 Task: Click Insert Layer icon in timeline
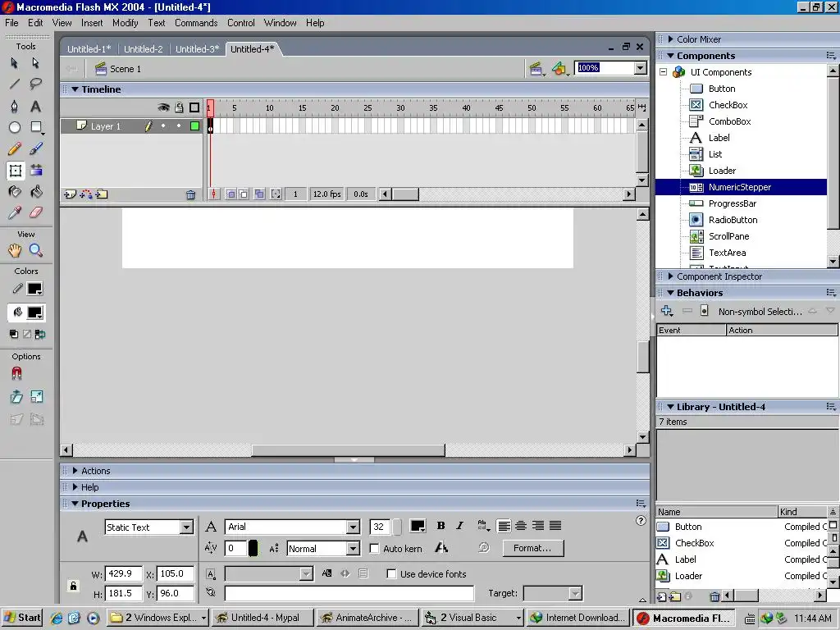click(x=70, y=194)
